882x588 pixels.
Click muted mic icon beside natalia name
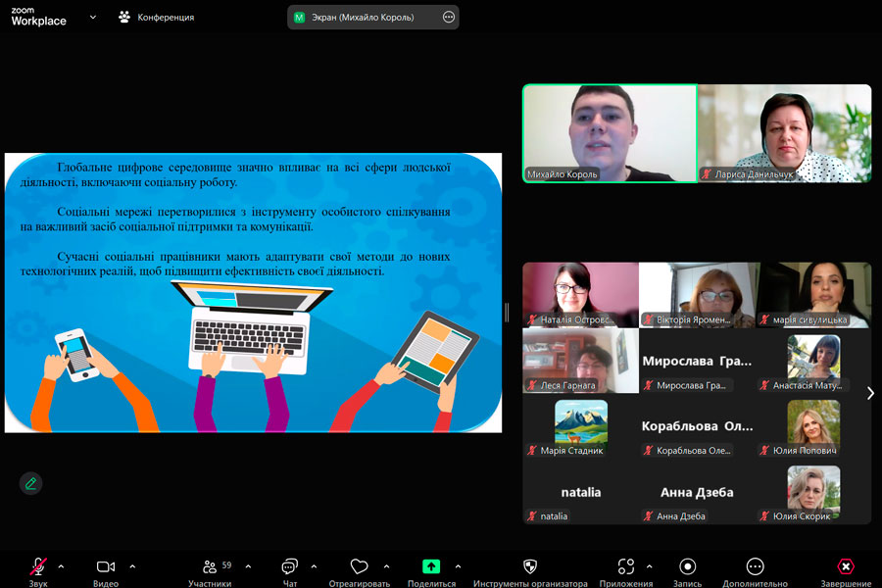point(532,516)
